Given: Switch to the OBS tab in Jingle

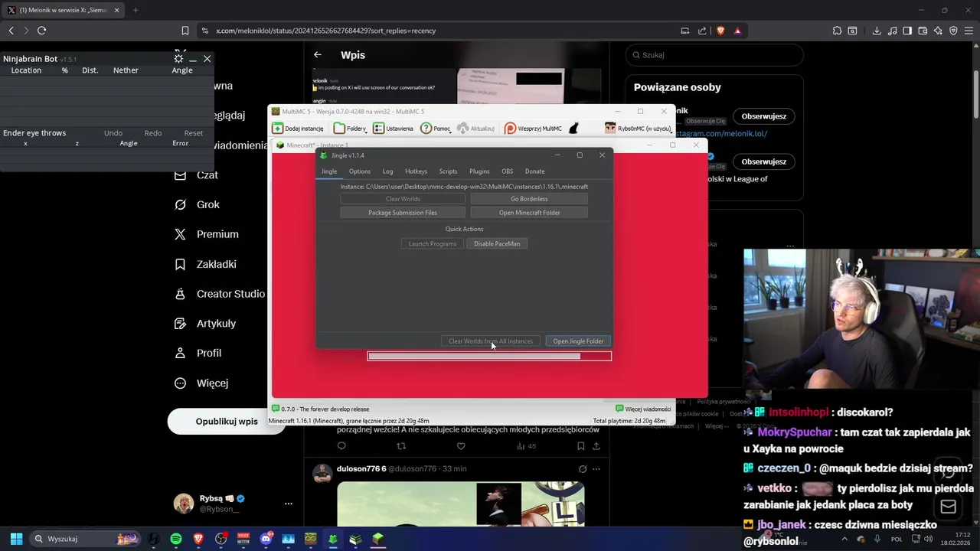Looking at the screenshot, I should 507,171.
